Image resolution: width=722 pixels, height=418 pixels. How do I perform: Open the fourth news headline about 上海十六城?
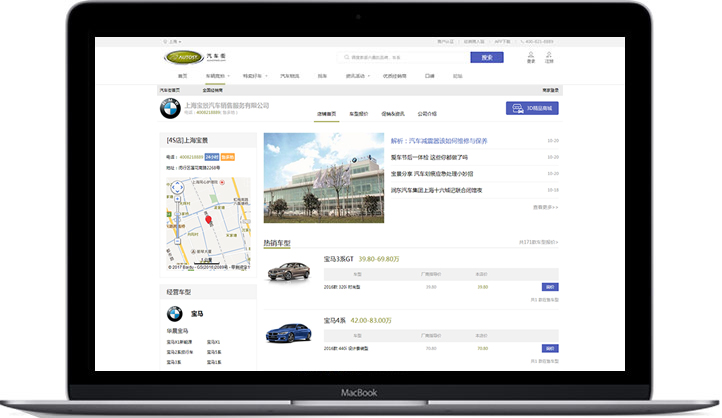(x=436, y=190)
